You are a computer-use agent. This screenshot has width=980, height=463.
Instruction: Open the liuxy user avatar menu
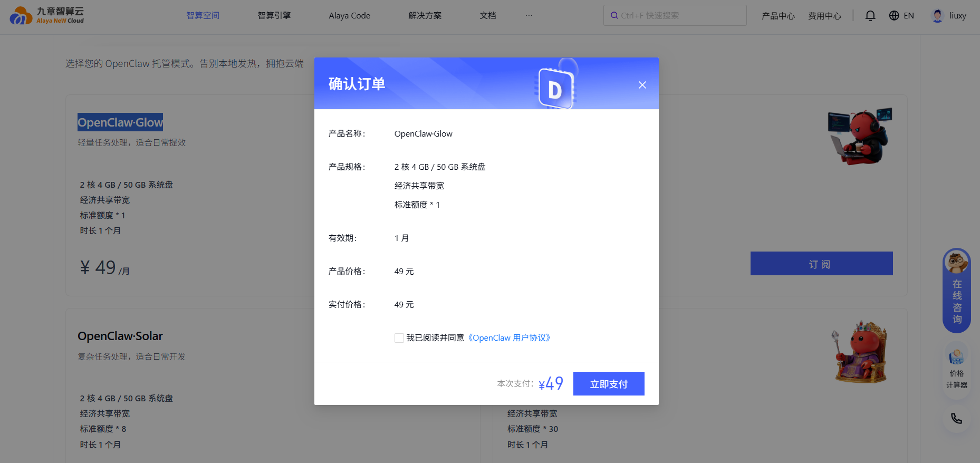[949, 16]
